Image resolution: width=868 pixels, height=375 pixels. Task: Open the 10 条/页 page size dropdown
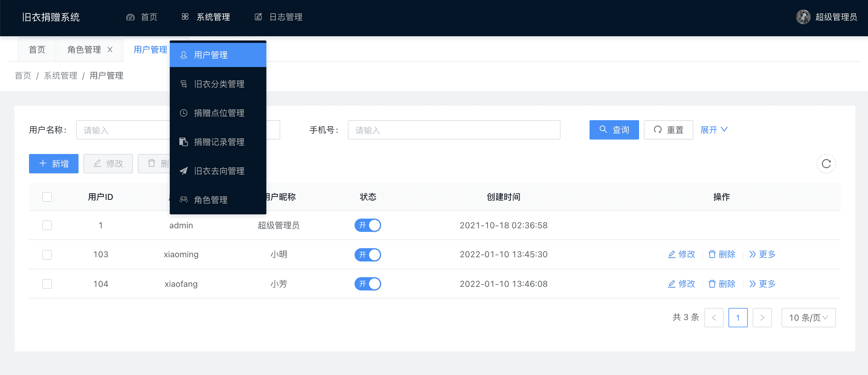(809, 317)
